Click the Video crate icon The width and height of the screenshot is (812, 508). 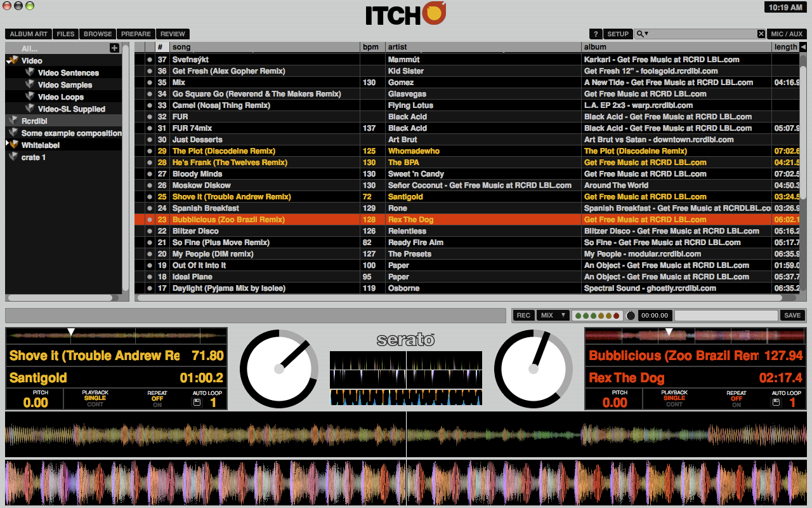coord(14,60)
